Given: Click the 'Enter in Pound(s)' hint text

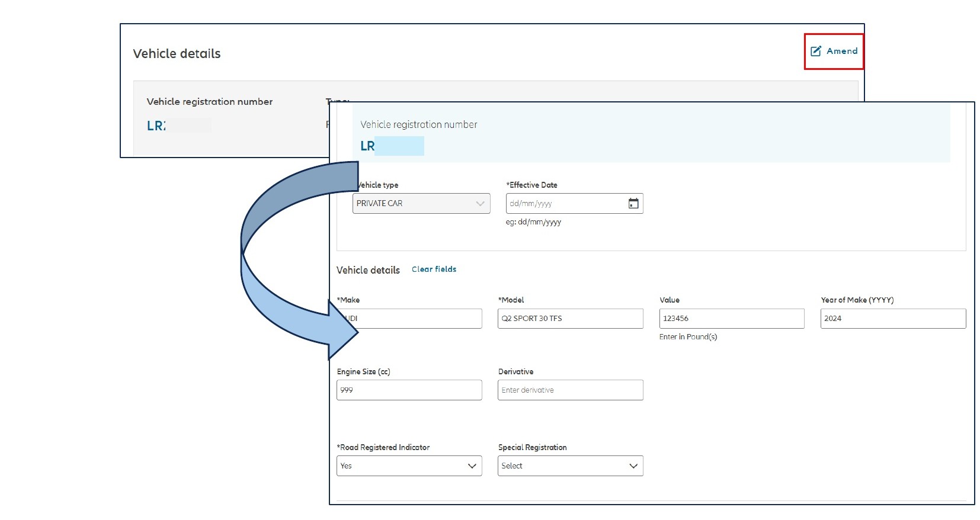Looking at the screenshot, I should (x=688, y=336).
